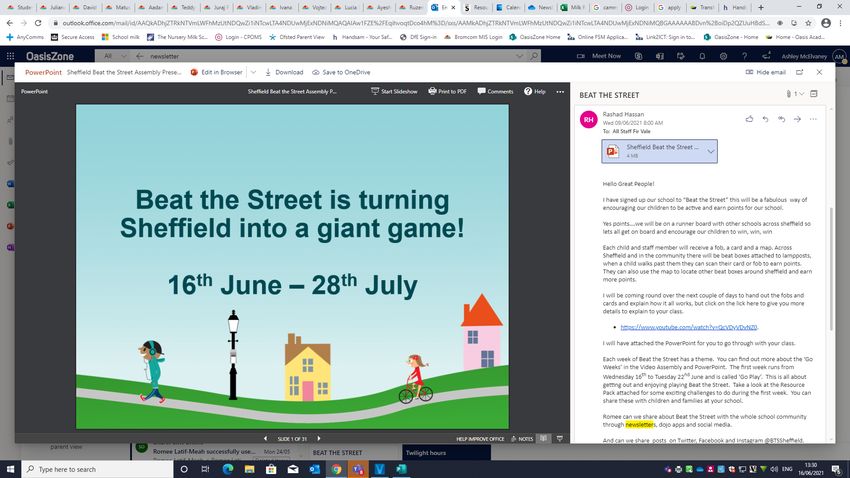Advance to the next slide
The height and width of the screenshot is (478, 850).
point(319,438)
